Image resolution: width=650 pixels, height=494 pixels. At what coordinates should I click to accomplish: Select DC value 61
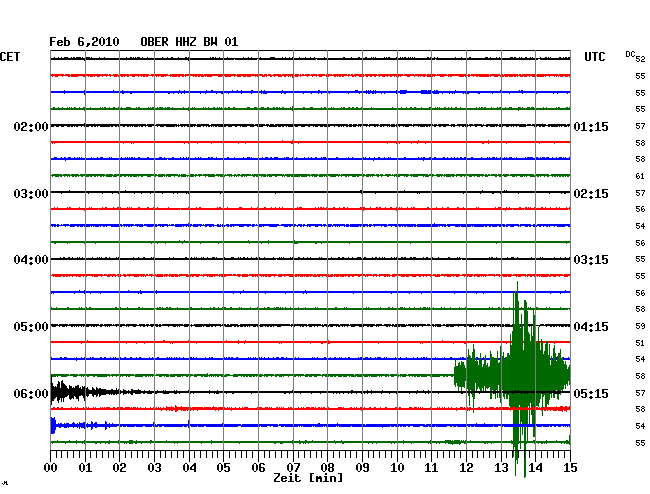[640, 176]
